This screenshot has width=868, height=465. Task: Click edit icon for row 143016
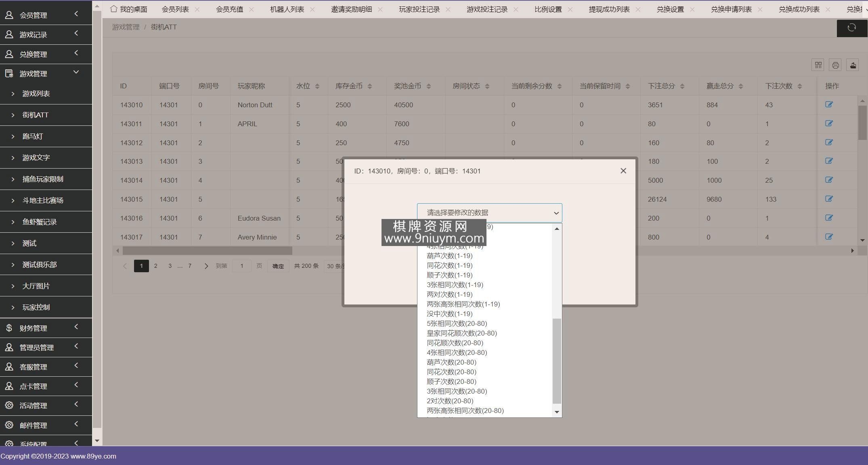click(829, 218)
